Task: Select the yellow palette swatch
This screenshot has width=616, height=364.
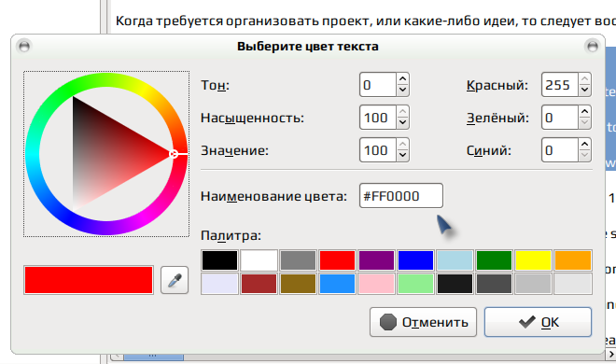Action: tap(534, 260)
